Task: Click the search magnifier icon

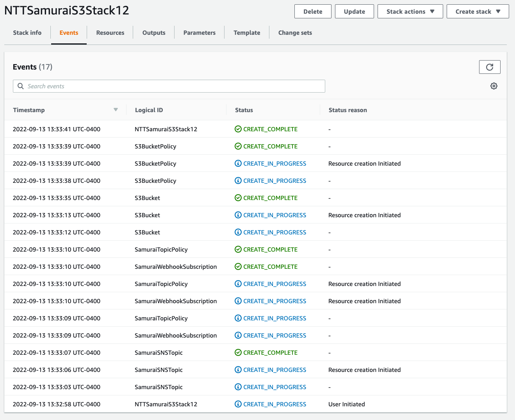Action: [x=21, y=86]
